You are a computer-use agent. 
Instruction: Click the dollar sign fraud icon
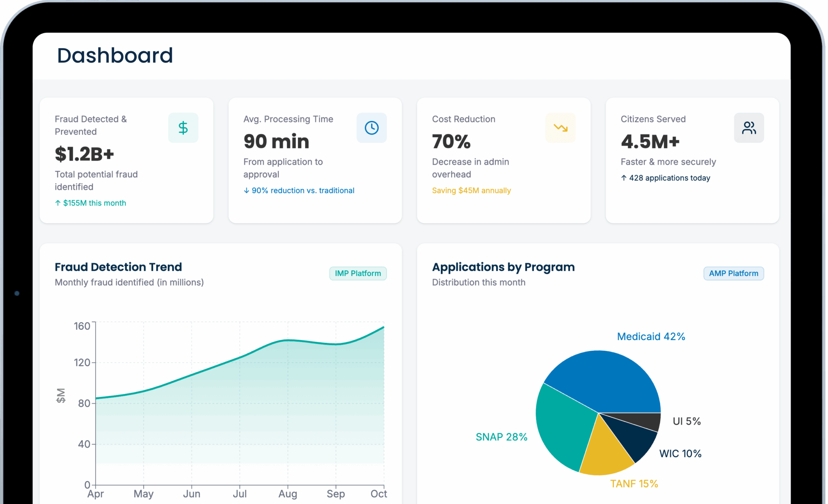[183, 128]
